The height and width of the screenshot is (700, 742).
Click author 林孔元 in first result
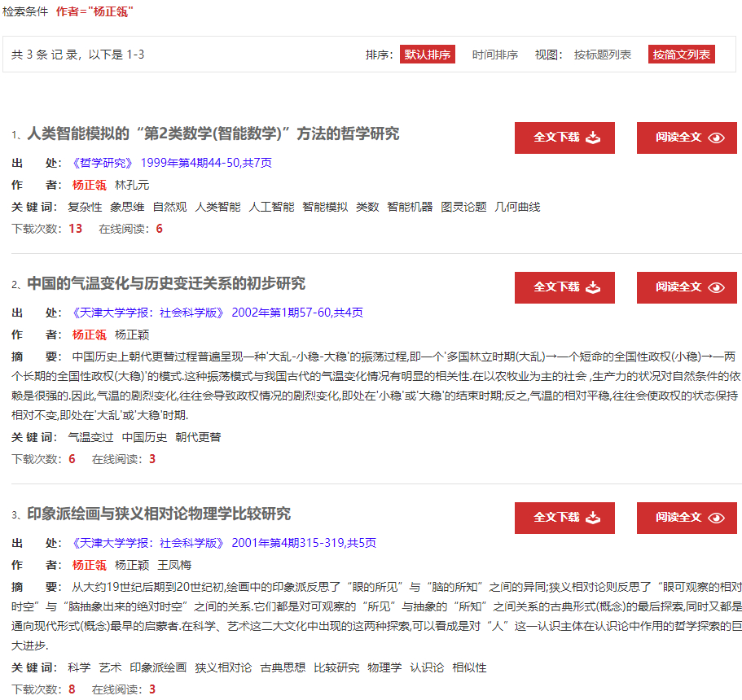tap(132, 185)
